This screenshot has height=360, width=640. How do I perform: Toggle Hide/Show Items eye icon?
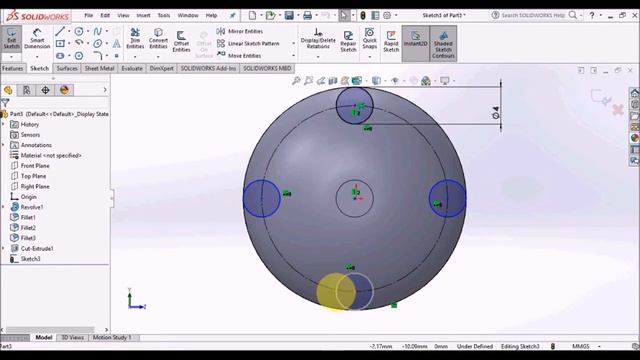[395, 81]
